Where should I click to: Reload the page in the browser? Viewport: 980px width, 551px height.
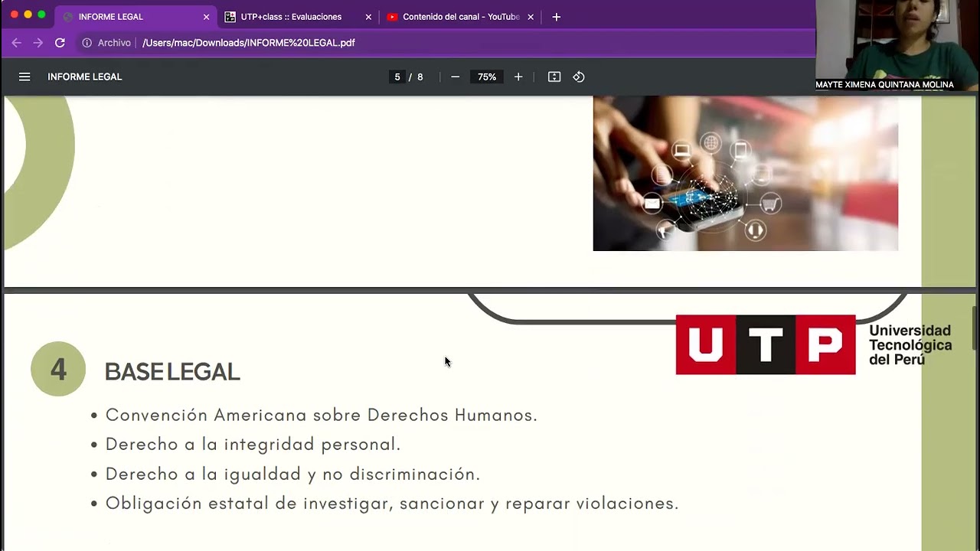click(x=60, y=43)
